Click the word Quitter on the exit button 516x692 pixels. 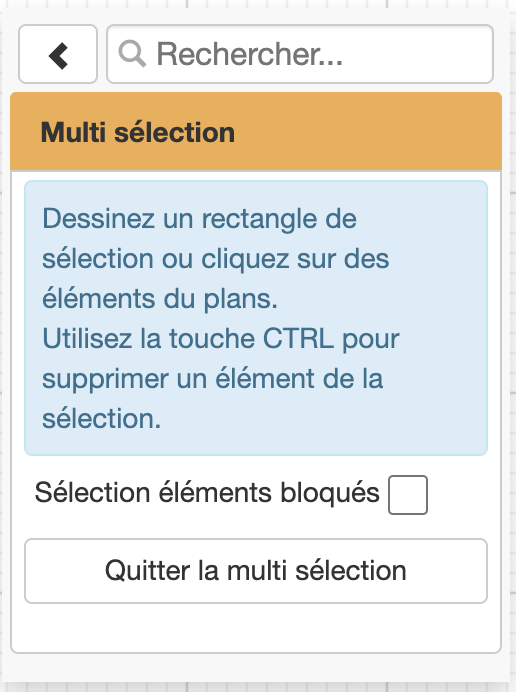[147, 571]
